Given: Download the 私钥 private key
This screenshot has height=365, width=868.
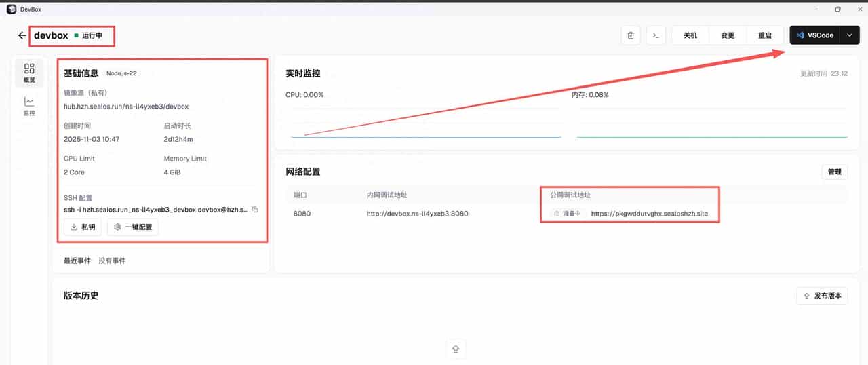Looking at the screenshot, I should click(x=83, y=227).
